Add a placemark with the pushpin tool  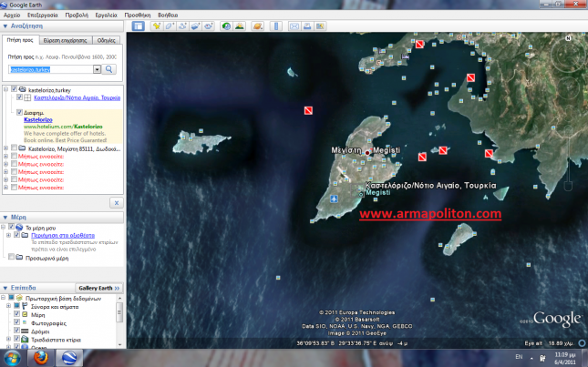[x=157, y=25]
